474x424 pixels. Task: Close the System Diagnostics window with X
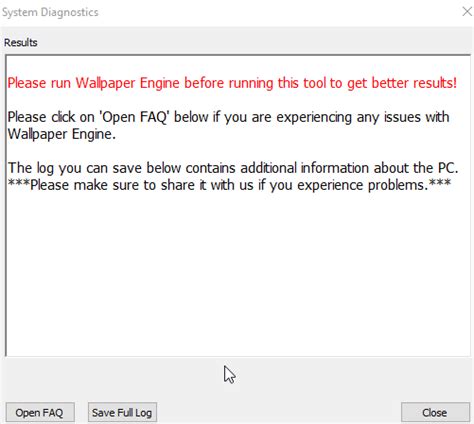click(x=467, y=12)
